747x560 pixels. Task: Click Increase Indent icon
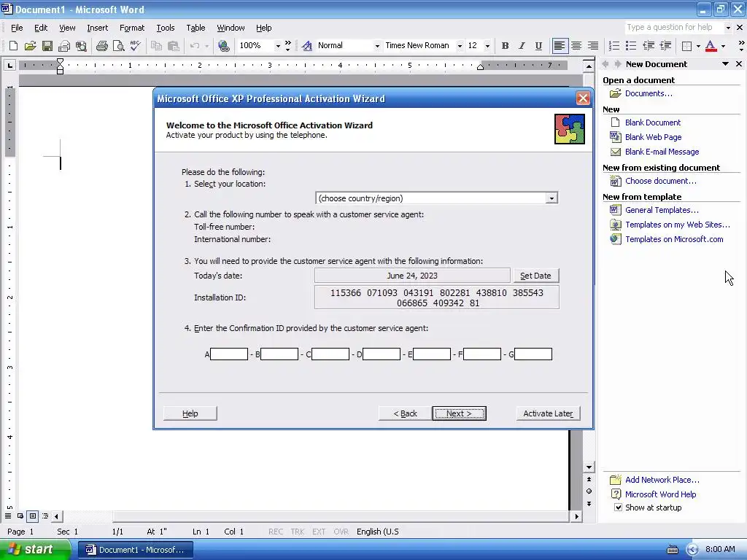point(665,46)
